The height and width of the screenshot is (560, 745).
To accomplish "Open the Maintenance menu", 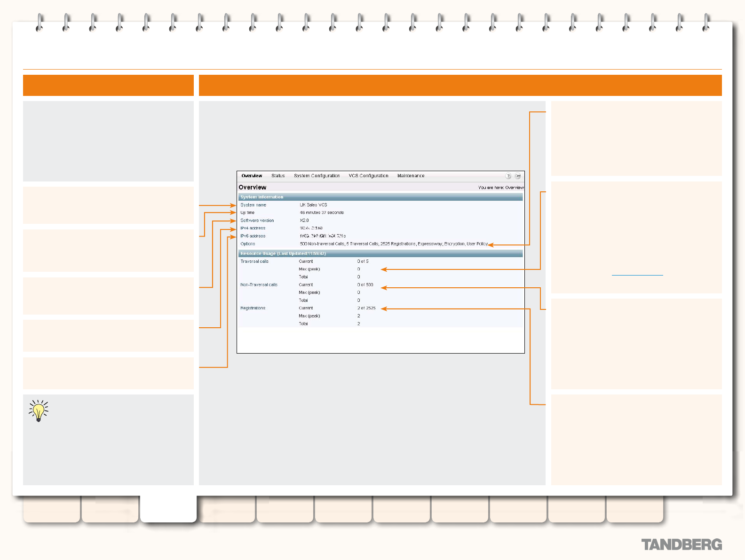I will 411,176.
